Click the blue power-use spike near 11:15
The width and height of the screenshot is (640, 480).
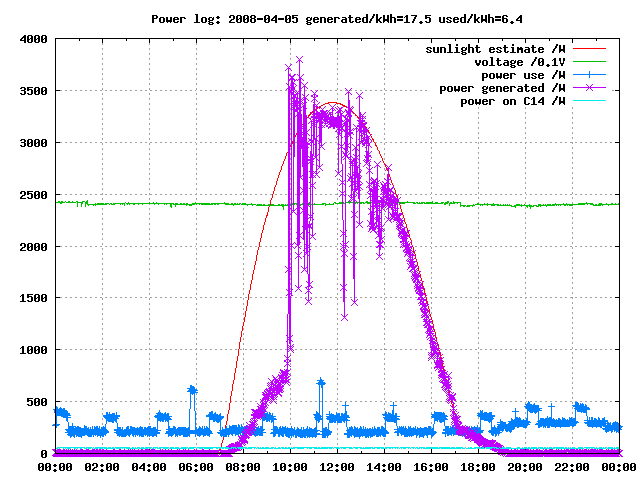[321, 382]
